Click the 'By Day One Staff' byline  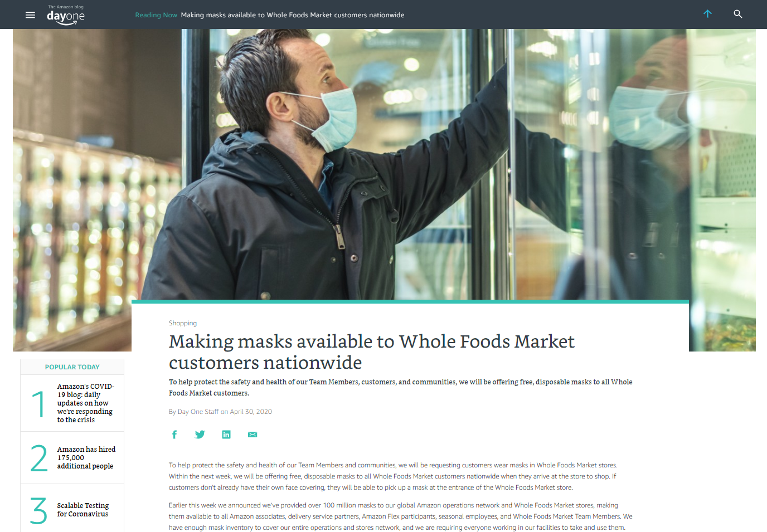click(x=194, y=412)
